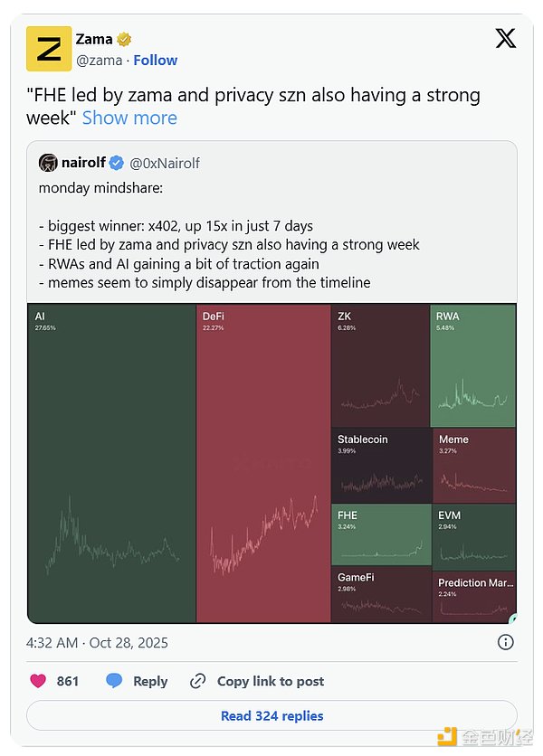Click the Zama display name

point(94,39)
